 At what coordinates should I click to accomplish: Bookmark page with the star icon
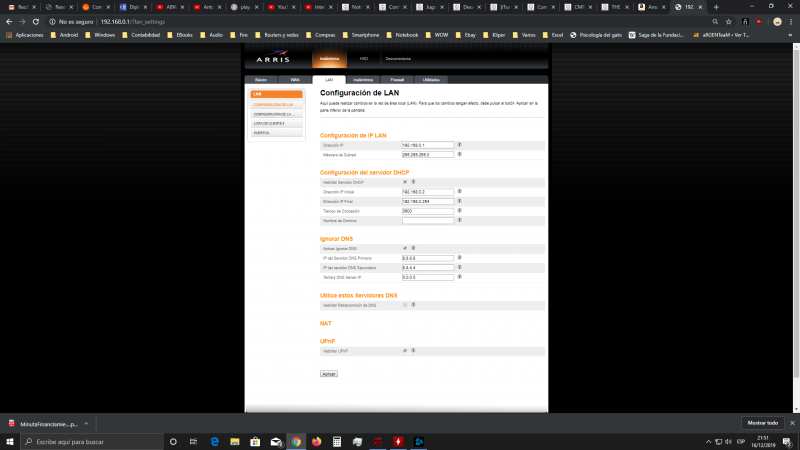[x=727, y=21]
